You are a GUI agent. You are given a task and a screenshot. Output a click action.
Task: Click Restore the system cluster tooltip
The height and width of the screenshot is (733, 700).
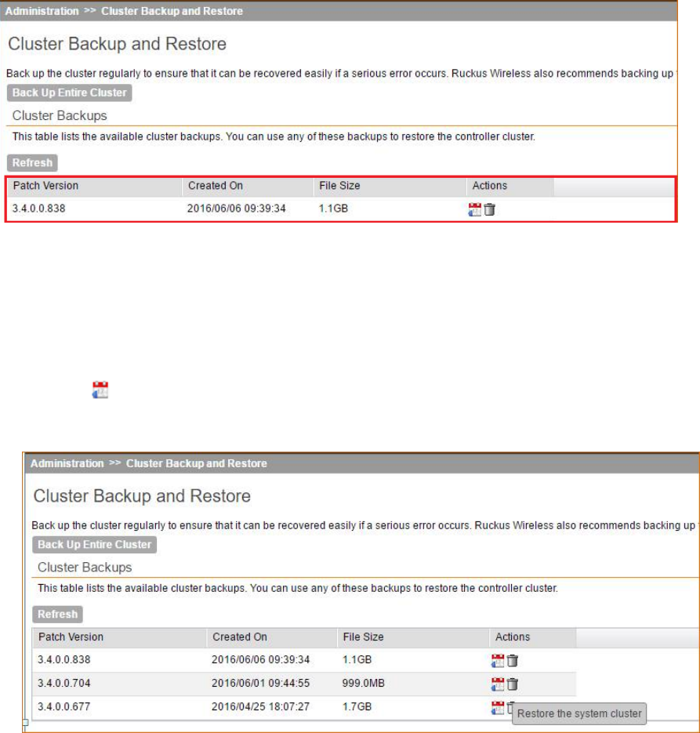click(579, 714)
